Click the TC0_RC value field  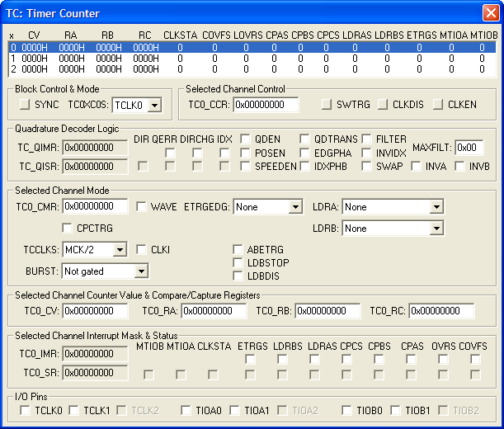[x=441, y=311]
